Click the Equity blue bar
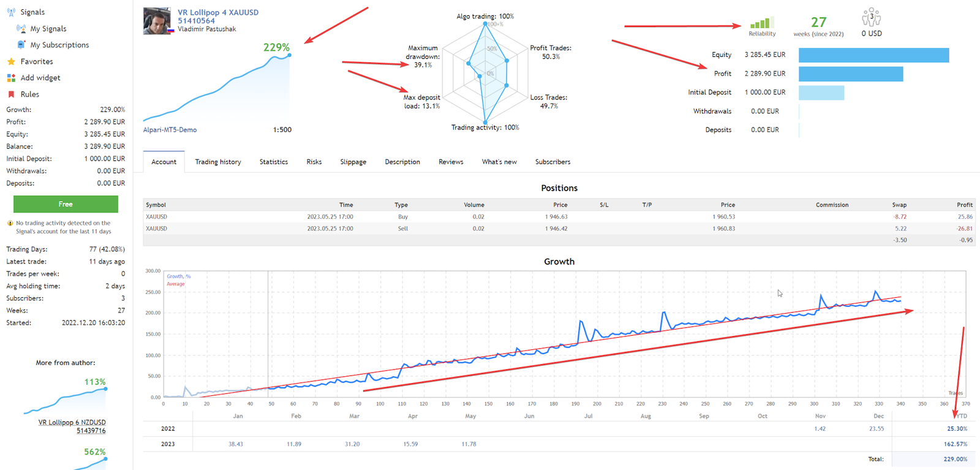 pos(874,55)
